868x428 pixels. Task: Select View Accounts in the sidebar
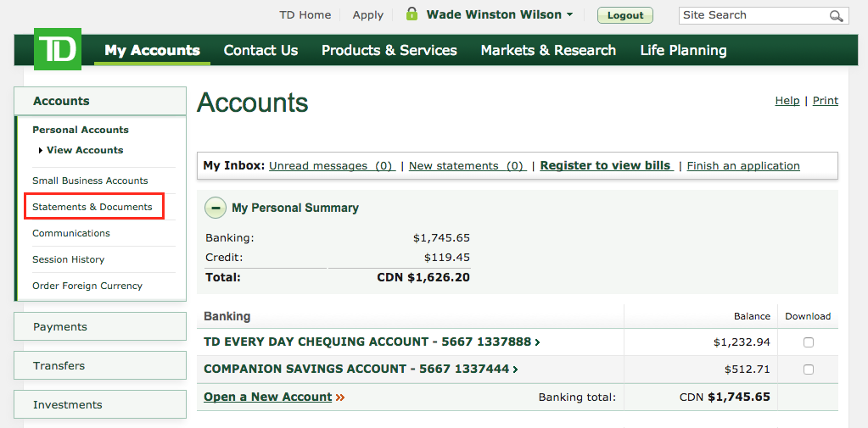click(x=85, y=150)
